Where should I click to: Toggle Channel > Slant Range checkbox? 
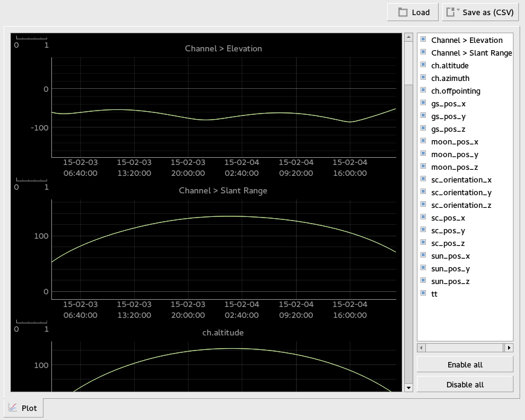[x=424, y=52]
